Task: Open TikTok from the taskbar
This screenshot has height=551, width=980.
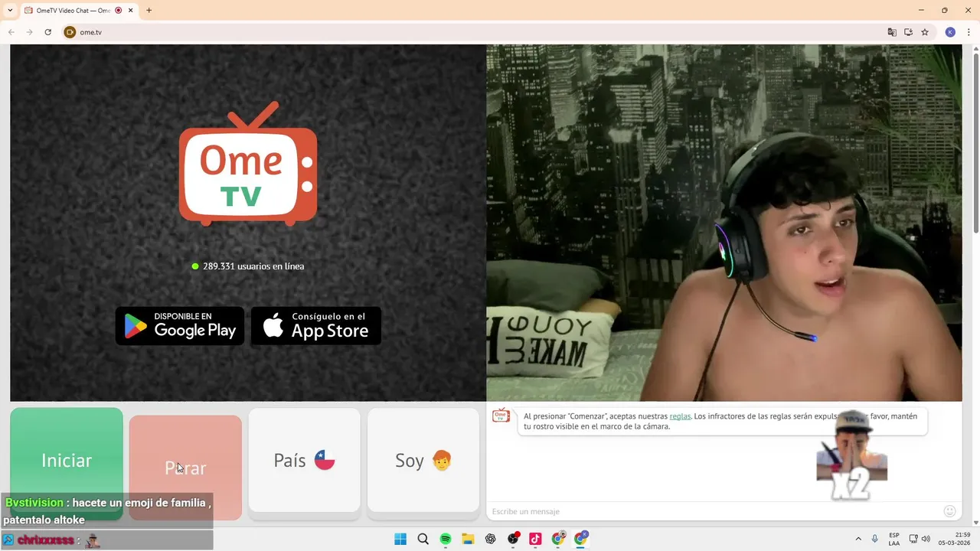Action: (x=535, y=539)
